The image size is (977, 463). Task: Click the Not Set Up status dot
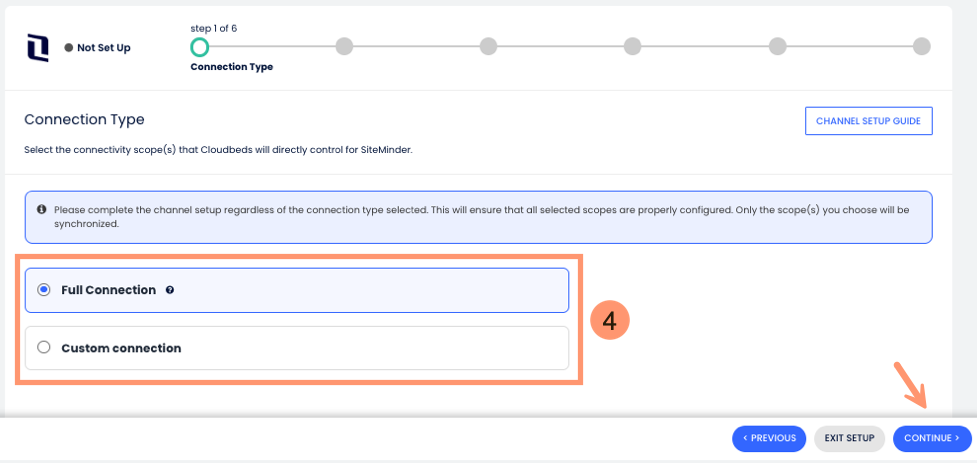coord(69,47)
